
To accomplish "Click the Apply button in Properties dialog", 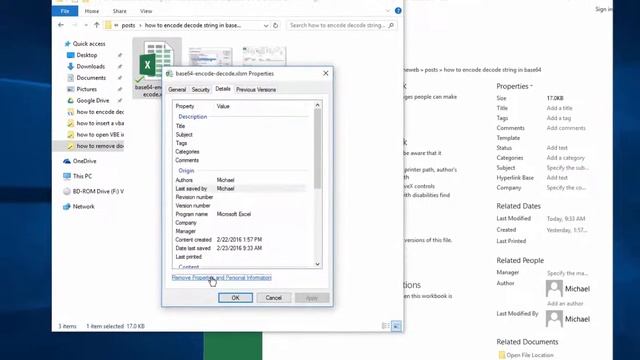I will [x=312, y=298].
